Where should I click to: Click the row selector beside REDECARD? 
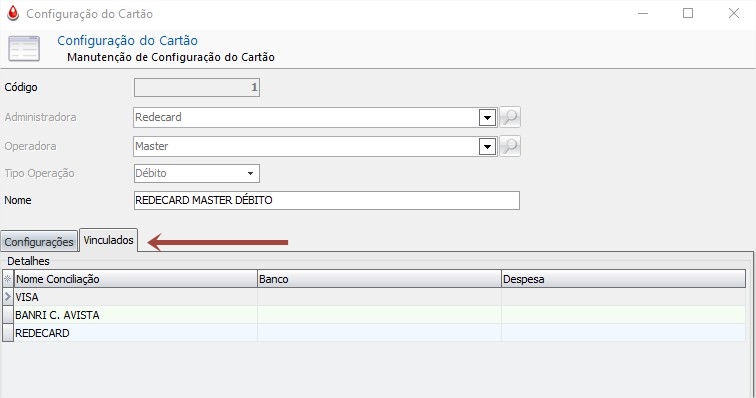pyautogui.click(x=8, y=332)
